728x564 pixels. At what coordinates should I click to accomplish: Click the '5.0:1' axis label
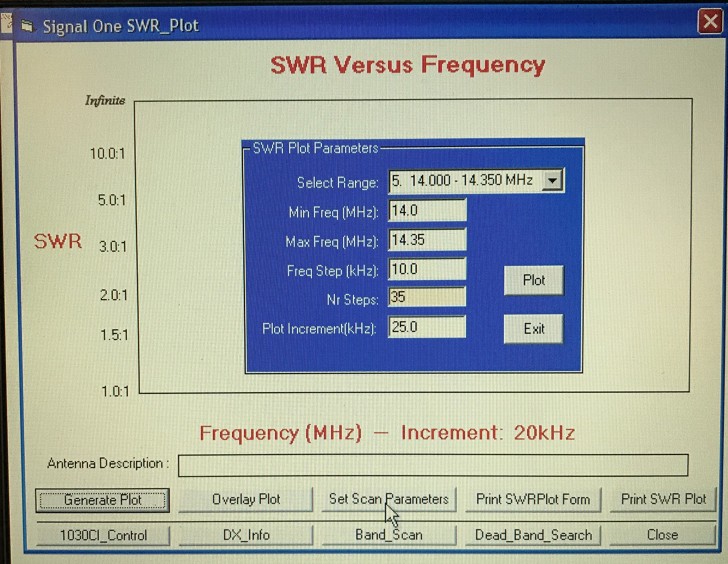pos(112,200)
